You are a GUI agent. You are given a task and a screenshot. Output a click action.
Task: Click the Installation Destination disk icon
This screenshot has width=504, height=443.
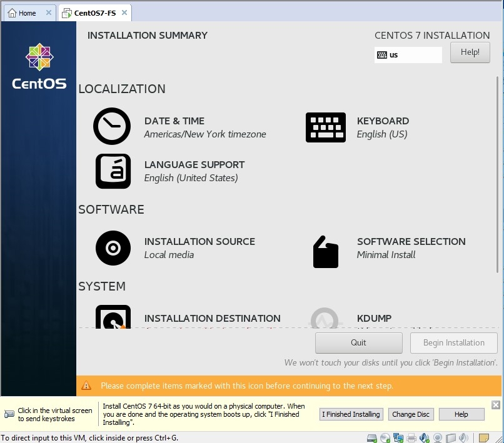pos(113,317)
